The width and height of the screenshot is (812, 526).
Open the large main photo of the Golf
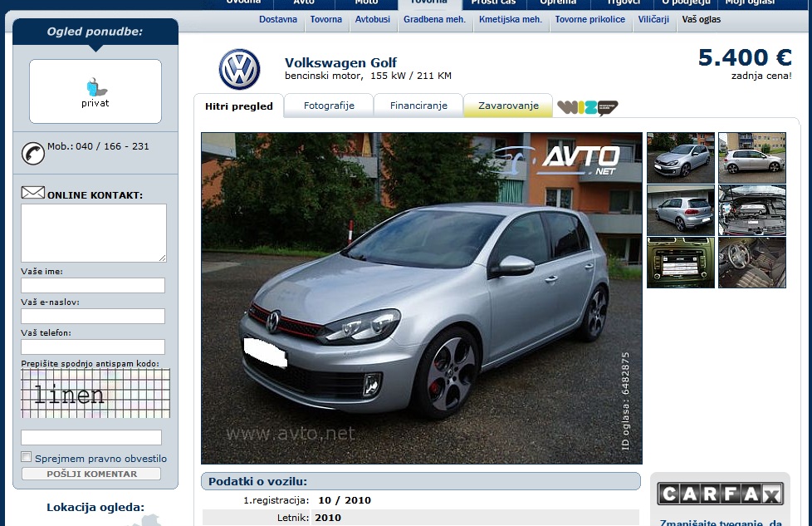[422, 298]
